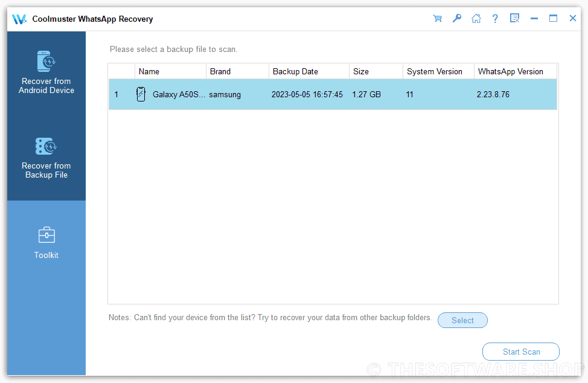This screenshot has width=588, height=383.
Task: Select the Galaxy A50S backup name
Action: point(179,94)
